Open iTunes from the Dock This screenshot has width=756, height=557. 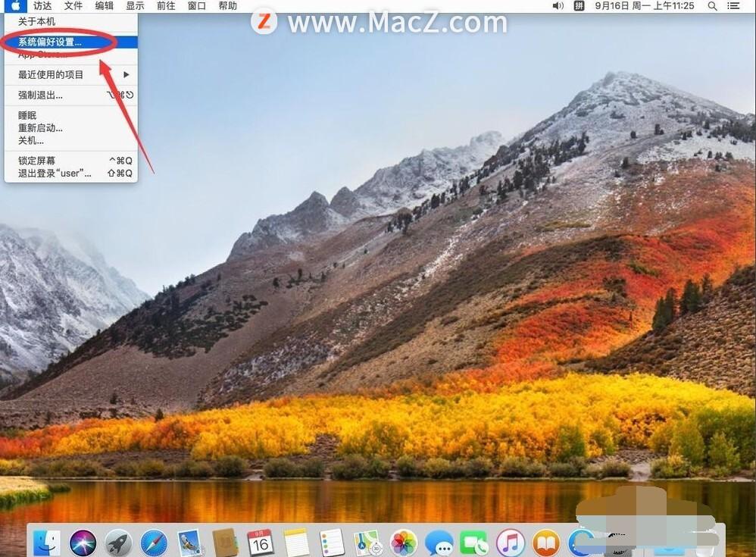coord(510,542)
